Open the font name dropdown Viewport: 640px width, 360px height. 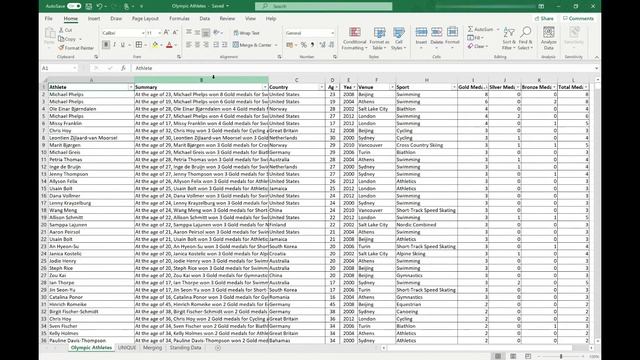point(143,33)
